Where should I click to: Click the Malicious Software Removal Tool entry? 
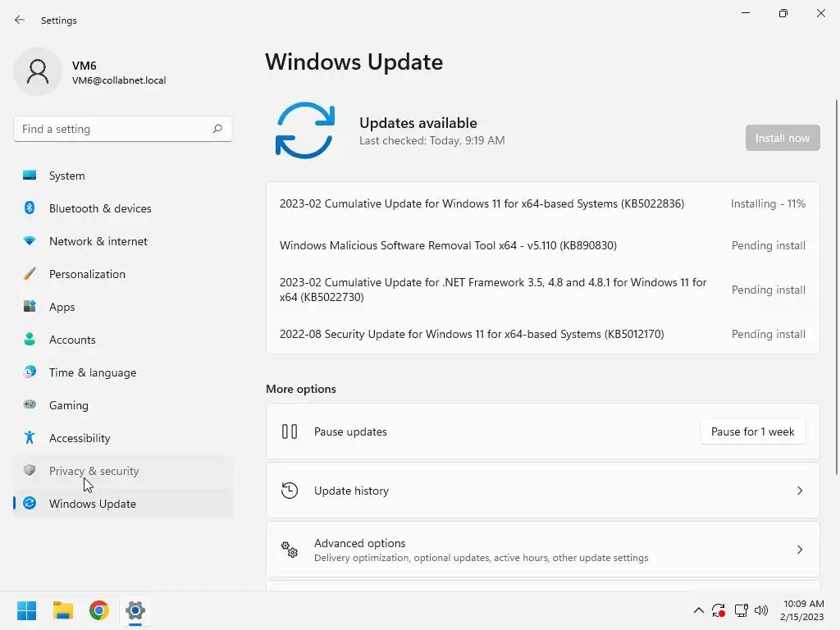point(543,245)
